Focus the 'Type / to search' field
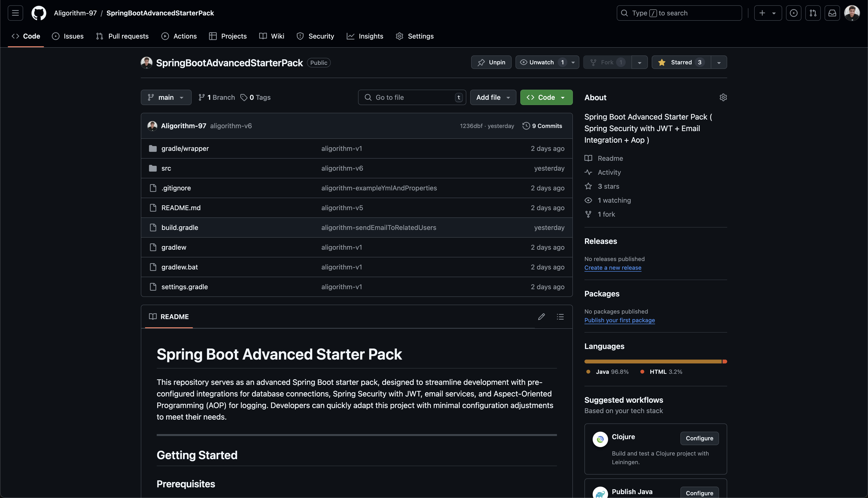868x498 pixels. coord(679,13)
